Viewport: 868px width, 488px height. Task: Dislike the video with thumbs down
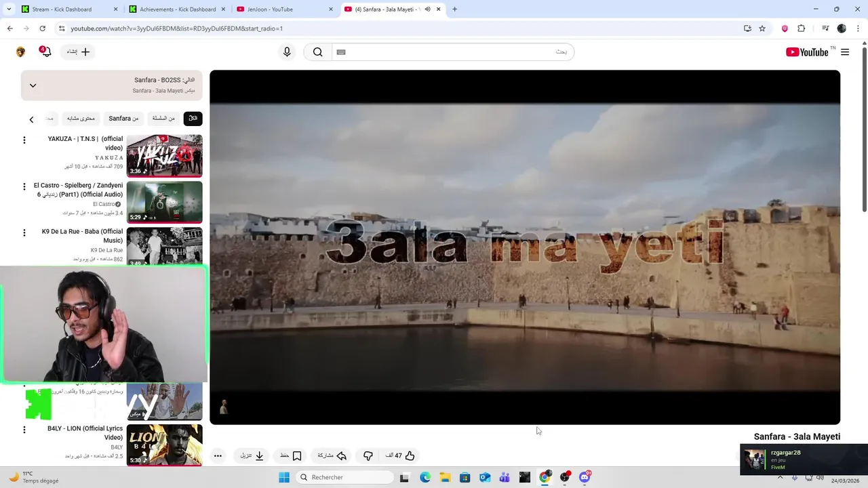pyautogui.click(x=368, y=456)
